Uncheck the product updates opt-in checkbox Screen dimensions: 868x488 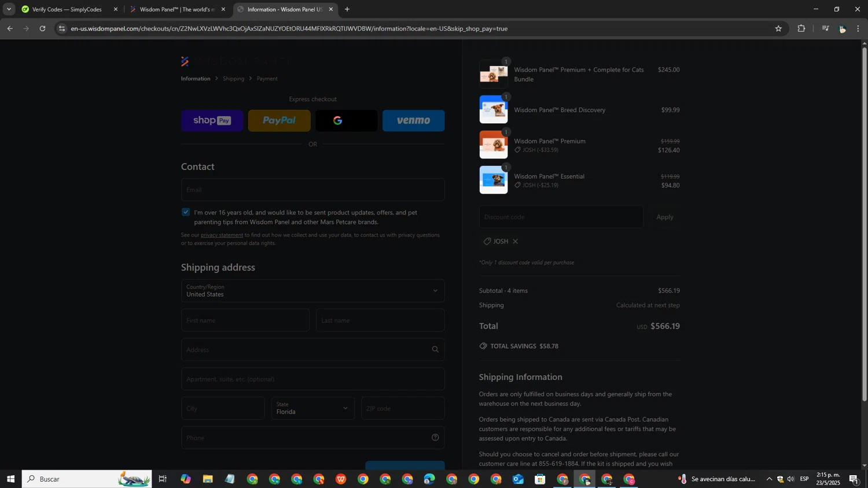(186, 212)
